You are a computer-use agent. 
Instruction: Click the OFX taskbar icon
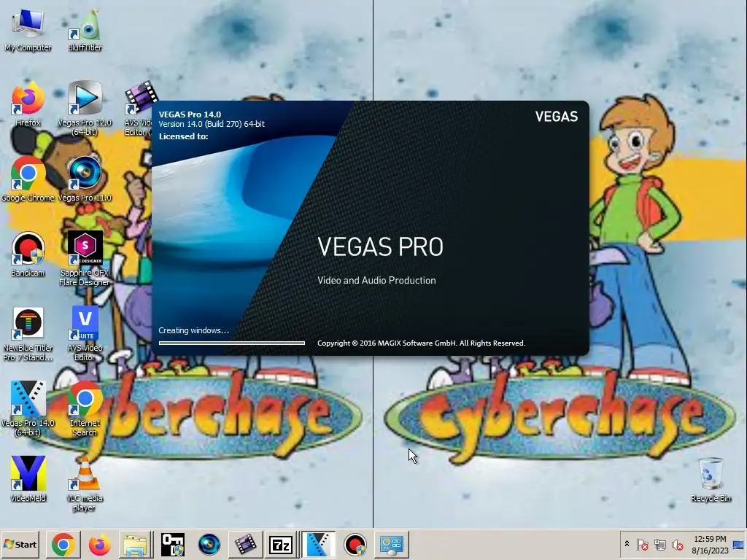pyautogui.click(x=172, y=544)
